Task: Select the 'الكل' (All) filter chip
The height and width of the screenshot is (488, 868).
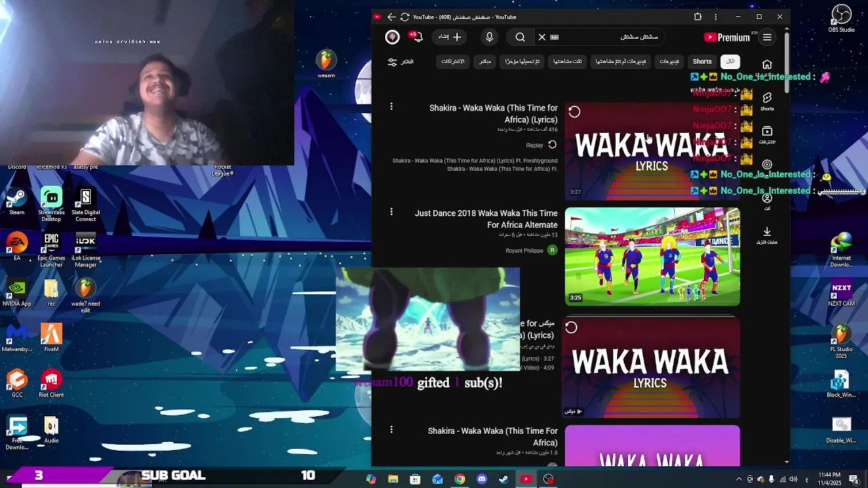Action: click(x=730, y=62)
